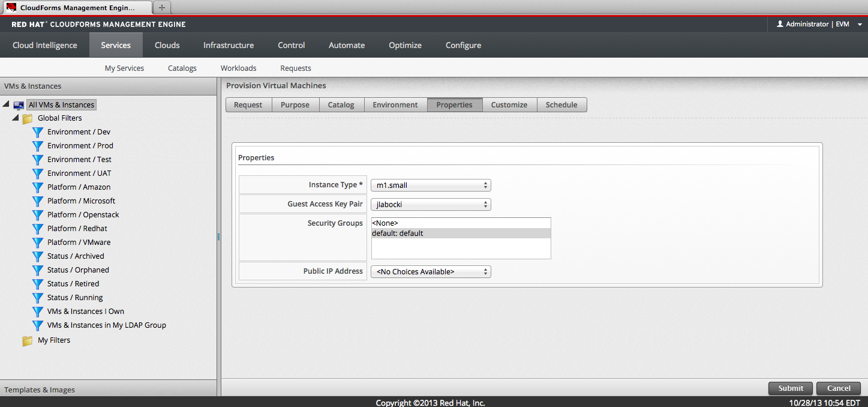Open a new browser tab with plus button
The image size is (868, 407).
pyautogui.click(x=162, y=8)
